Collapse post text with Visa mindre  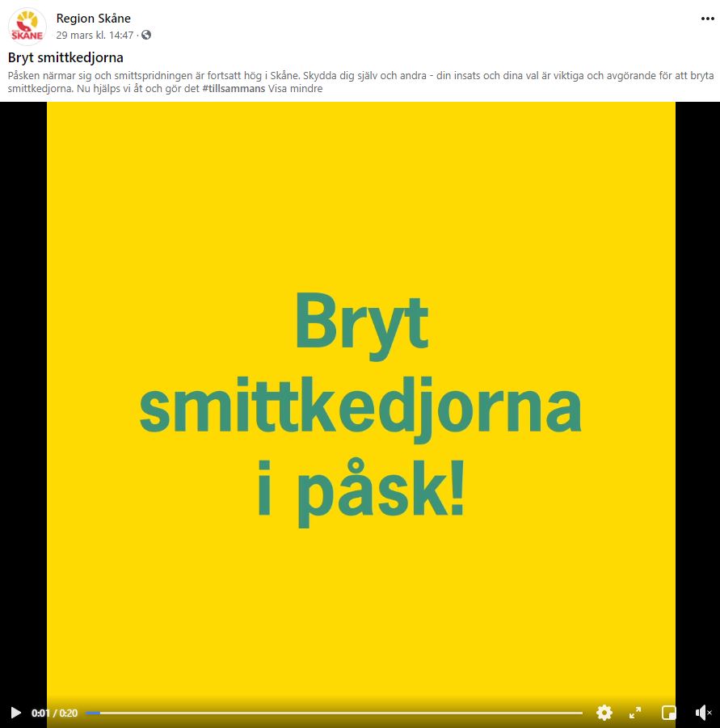(x=295, y=88)
